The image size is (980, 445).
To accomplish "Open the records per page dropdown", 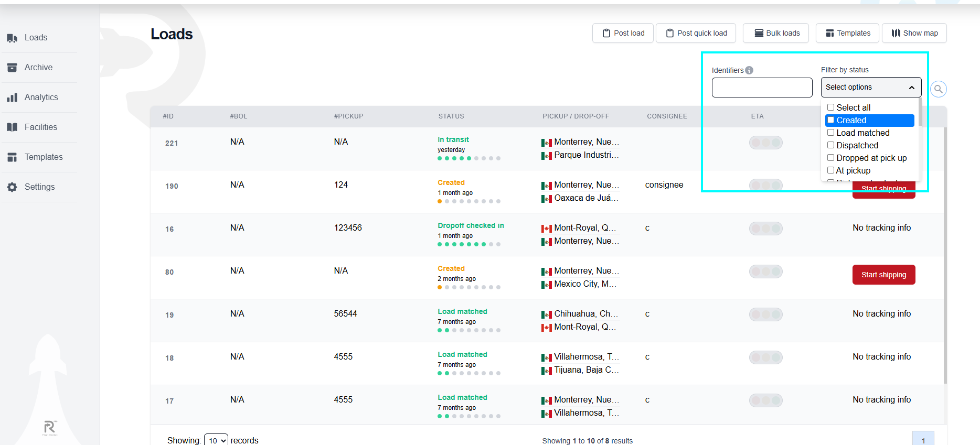I will [x=216, y=441].
